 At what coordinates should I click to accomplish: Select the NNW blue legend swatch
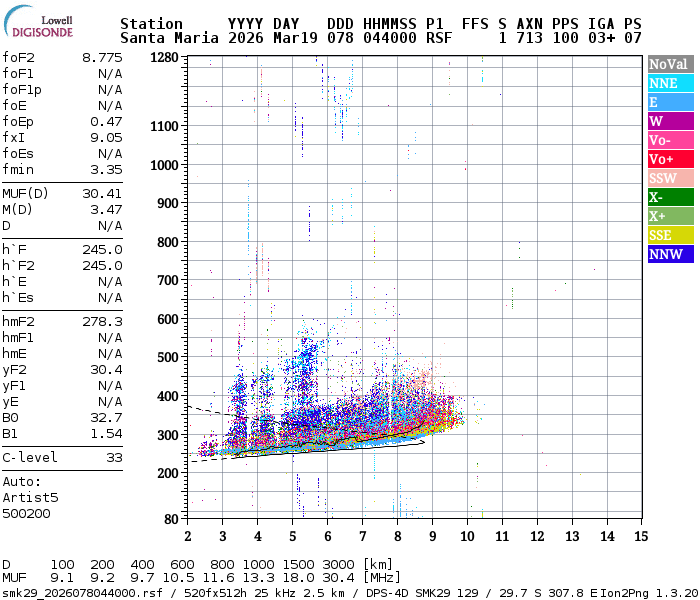click(x=671, y=254)
